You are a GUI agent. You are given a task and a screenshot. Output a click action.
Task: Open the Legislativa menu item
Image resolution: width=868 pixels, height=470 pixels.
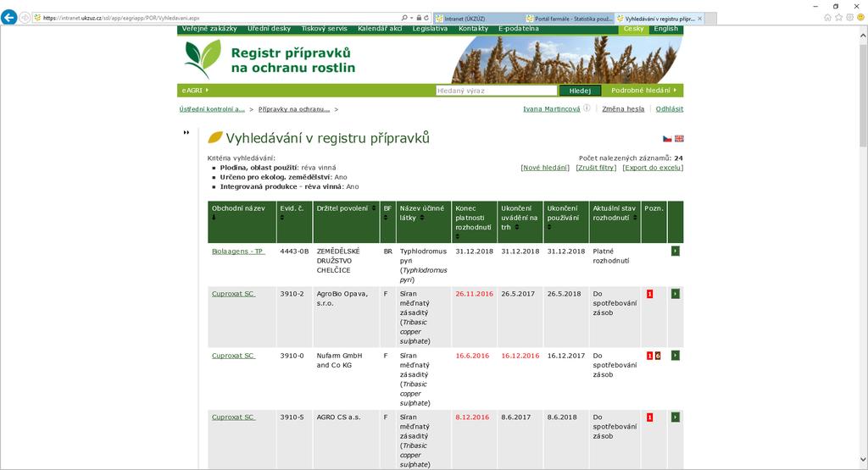point(430,29)
